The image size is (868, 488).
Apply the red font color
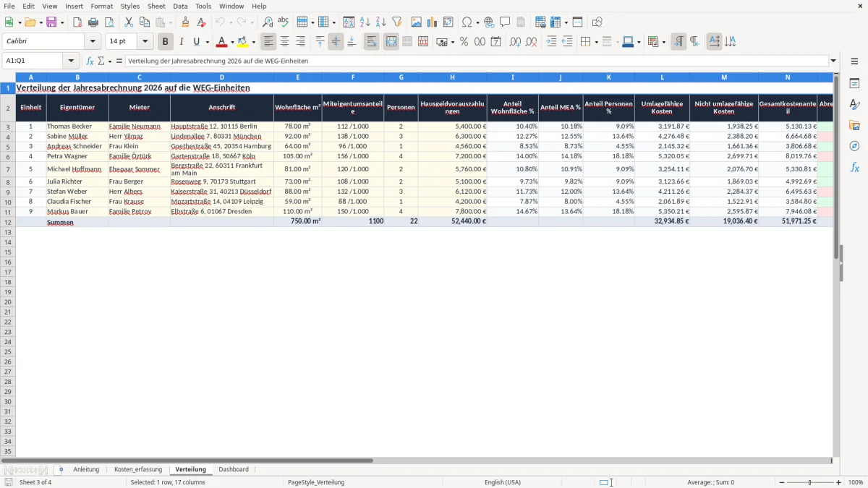coord(222,42)
